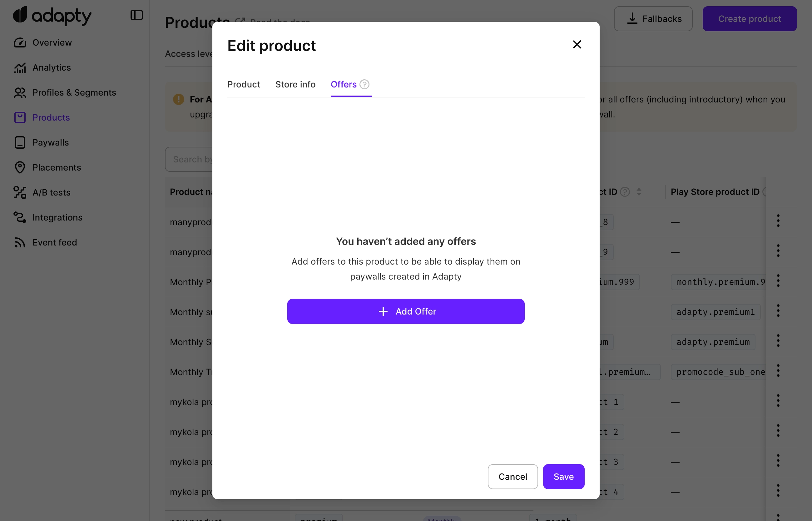This screenshot has height=521, width=812.
Task: Click the A/B tests icon
Action: pos(20,192)
